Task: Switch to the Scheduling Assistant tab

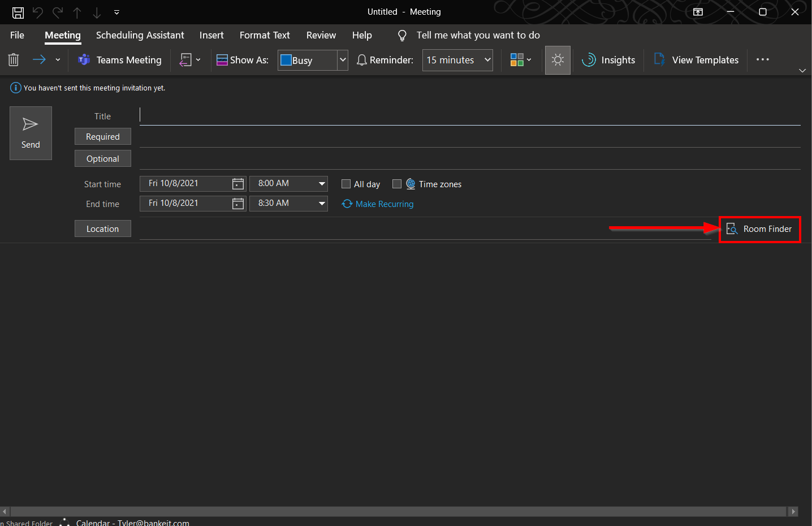Action: [140, 35]
